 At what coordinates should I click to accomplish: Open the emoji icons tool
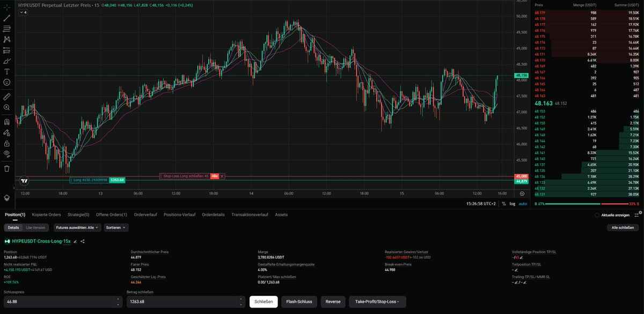click(x=6, y=82)
